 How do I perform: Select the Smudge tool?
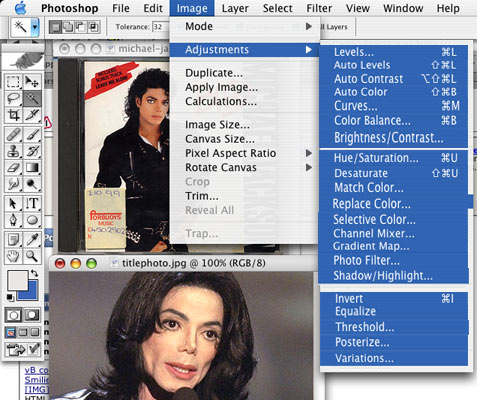tap(13, 184)
